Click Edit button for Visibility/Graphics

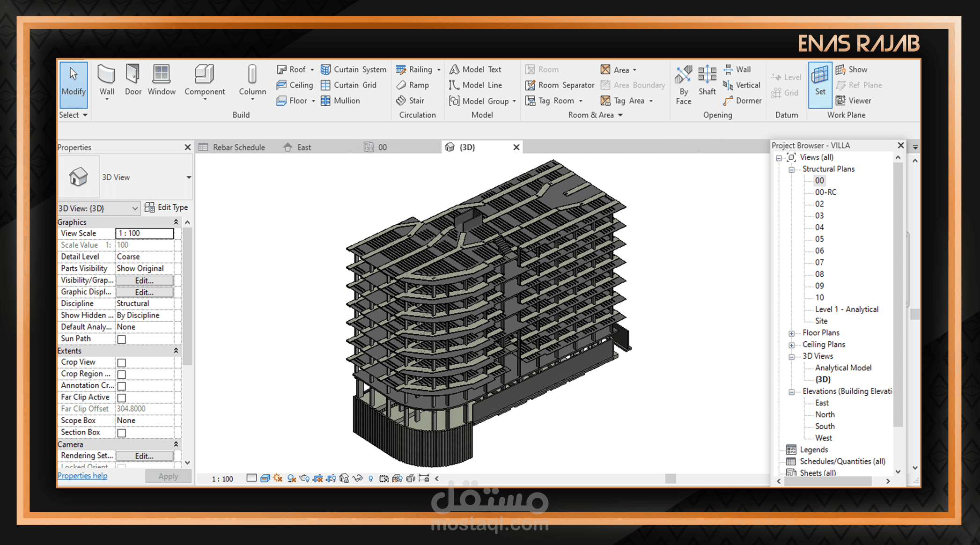pyautogui.click(x=144, y=280)
